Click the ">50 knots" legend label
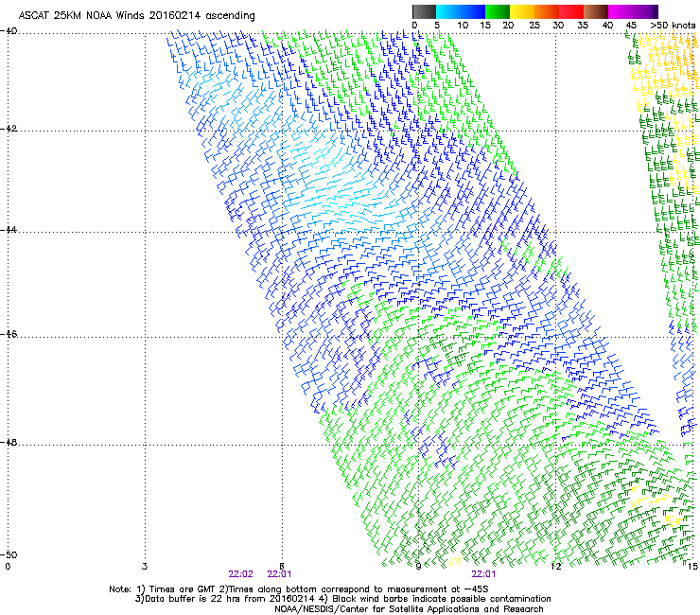Image resolution: width=700 pixels, height=615 pixels. (673, 26)
